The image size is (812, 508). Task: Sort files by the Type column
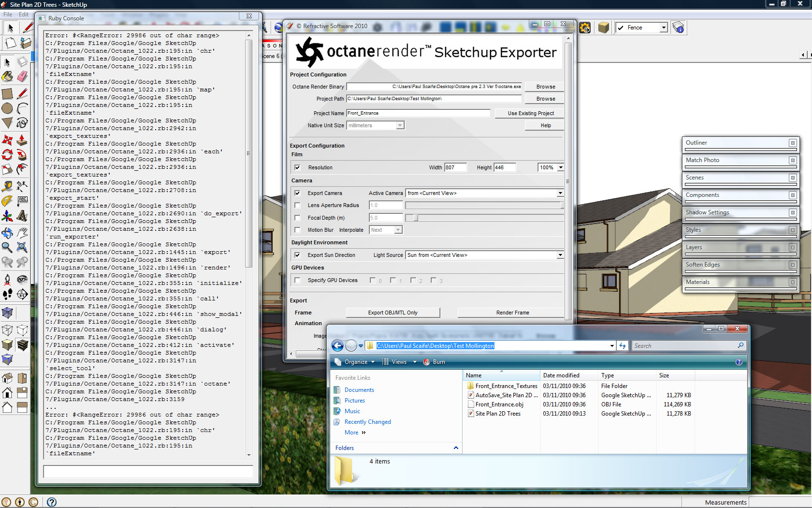pyautogui.click(x=627, y=375)
